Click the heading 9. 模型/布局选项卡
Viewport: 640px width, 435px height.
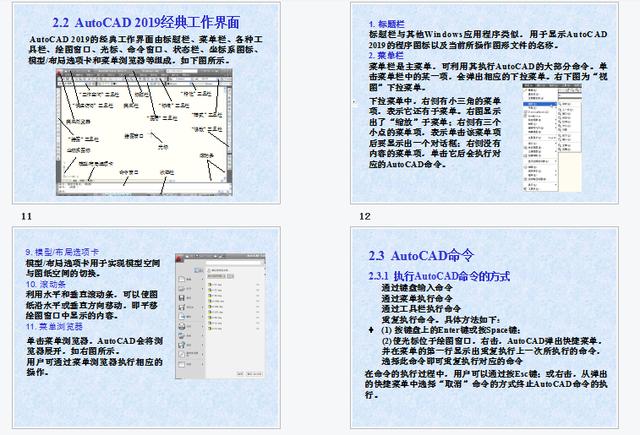62,252
